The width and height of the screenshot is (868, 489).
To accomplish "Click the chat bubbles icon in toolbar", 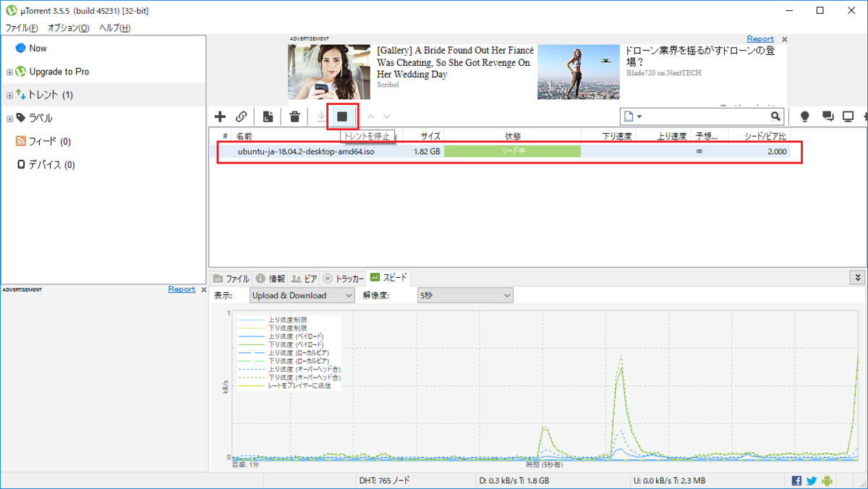I will coord(829,116).
